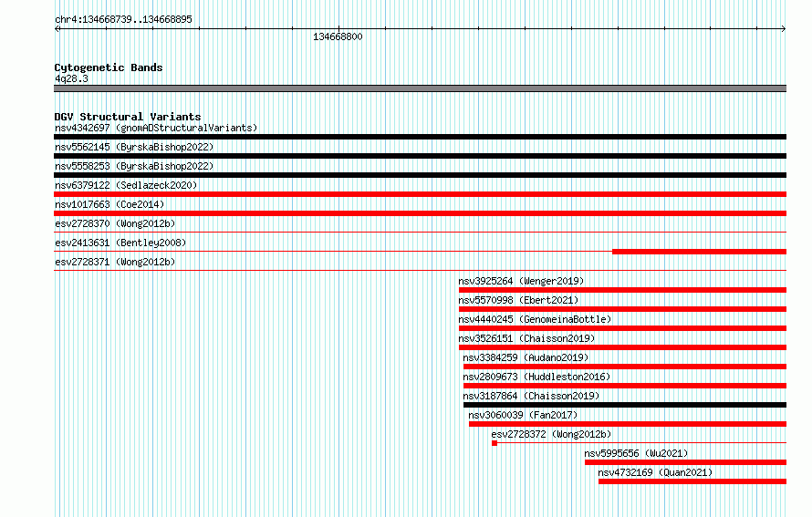Click the left arrow of the ruler

[57, 29]
